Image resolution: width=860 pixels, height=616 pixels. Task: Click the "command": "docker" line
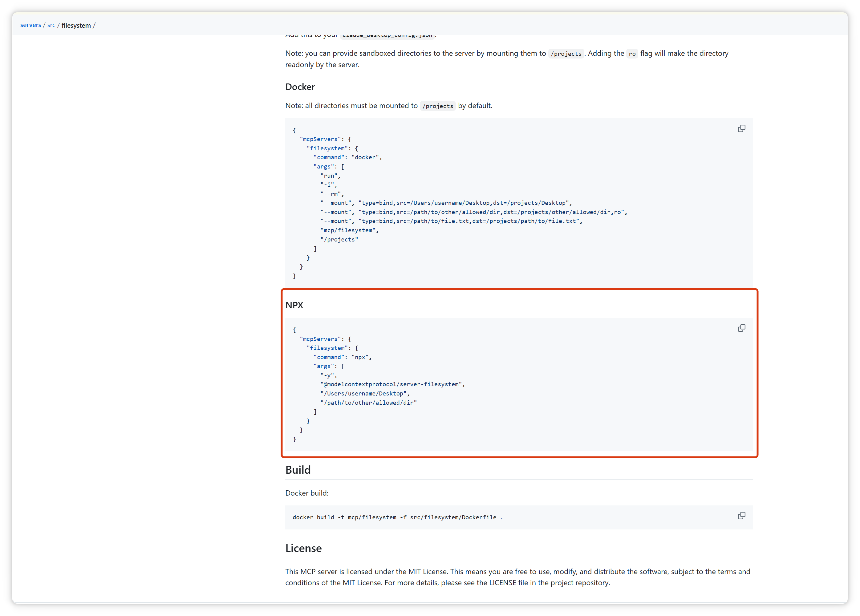(348, 157)
